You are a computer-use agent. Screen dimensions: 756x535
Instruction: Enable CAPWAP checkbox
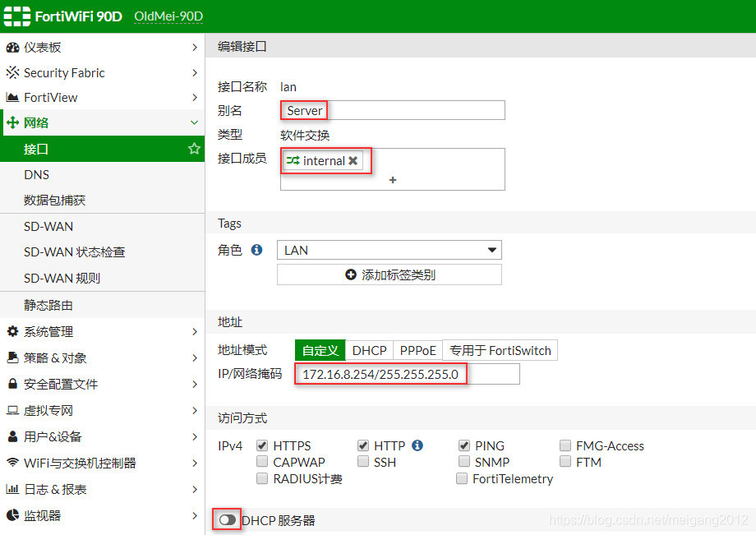pyautogui.click(x=262, y=462)
